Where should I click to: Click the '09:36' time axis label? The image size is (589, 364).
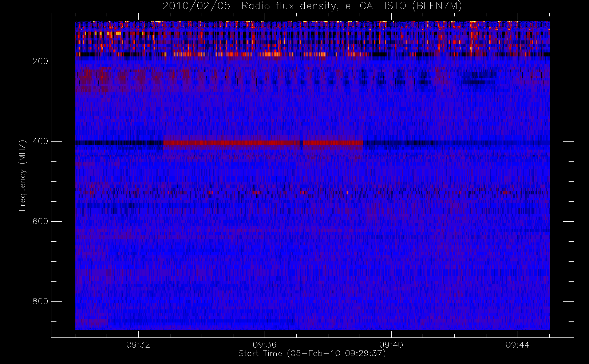(x=265, y=345)
